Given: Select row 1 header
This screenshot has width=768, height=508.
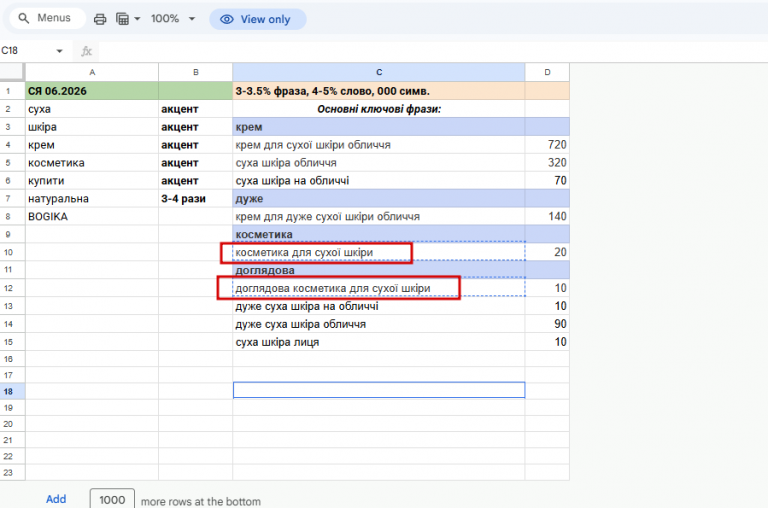Looking at the screenshot, I should (x=12, y=91).
